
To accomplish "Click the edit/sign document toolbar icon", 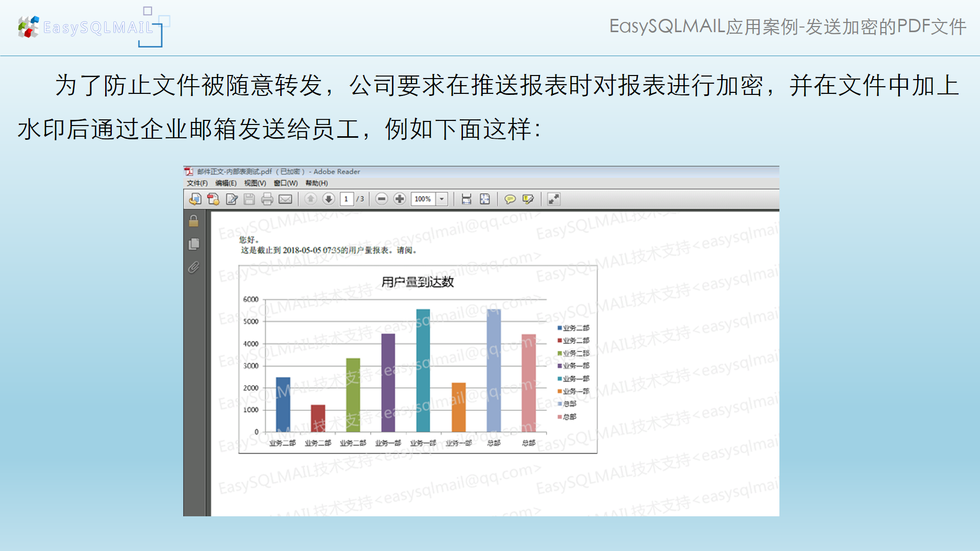I will (232, 199).
